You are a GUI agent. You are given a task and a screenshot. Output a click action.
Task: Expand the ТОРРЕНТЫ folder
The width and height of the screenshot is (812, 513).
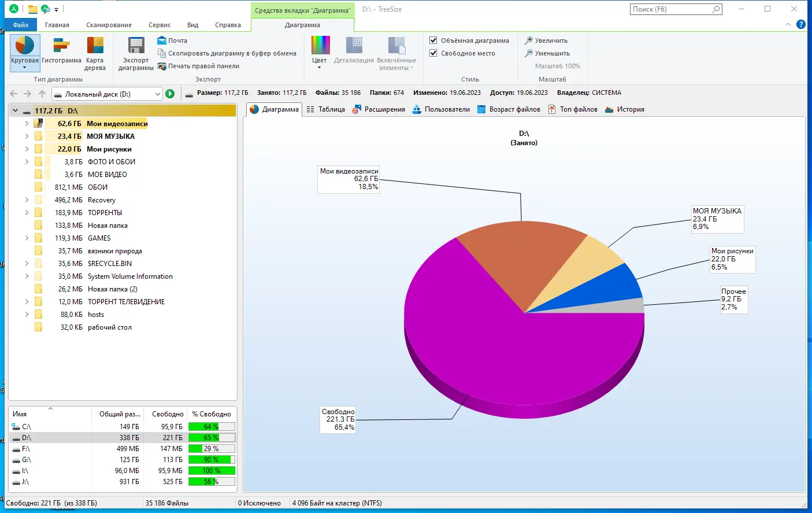(x=27, y=213)
